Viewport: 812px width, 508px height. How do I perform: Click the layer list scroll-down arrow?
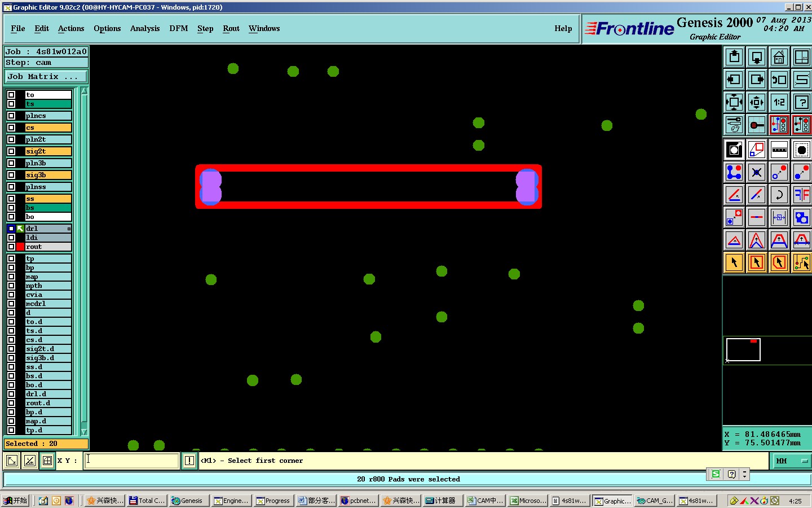pyautogui.click(x=85, y=432)
